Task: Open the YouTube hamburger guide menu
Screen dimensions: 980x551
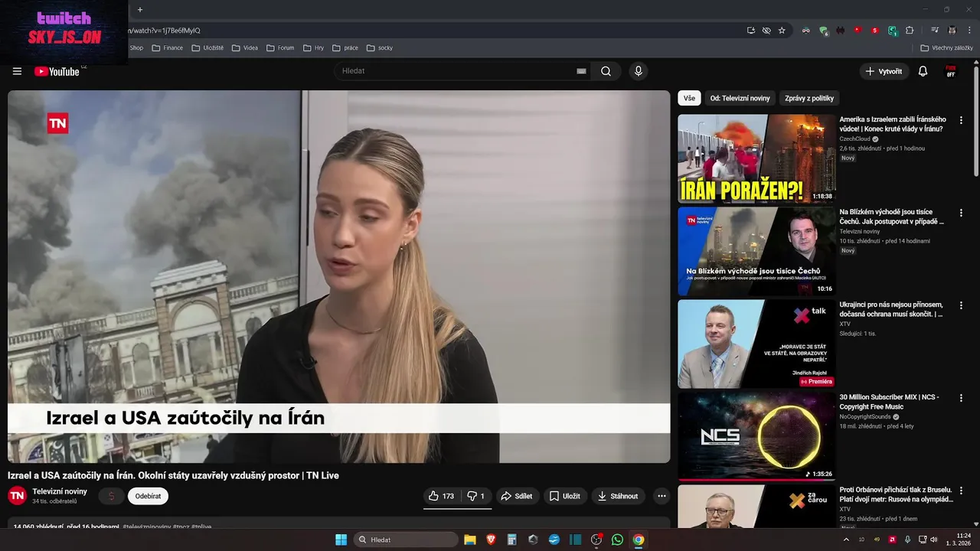Action: [17, 71]
